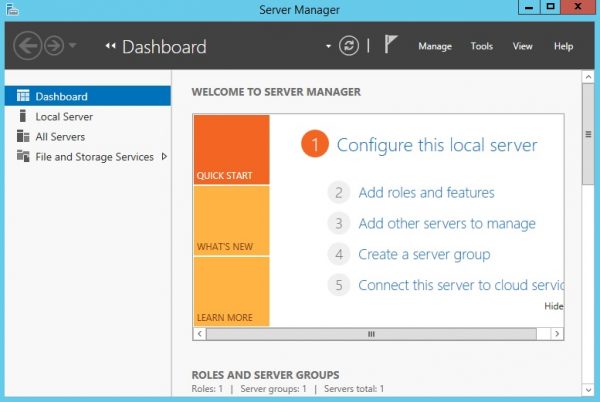Screen dimensions: 600x402
Task: Open the Learn More tile
Action: 232,292
